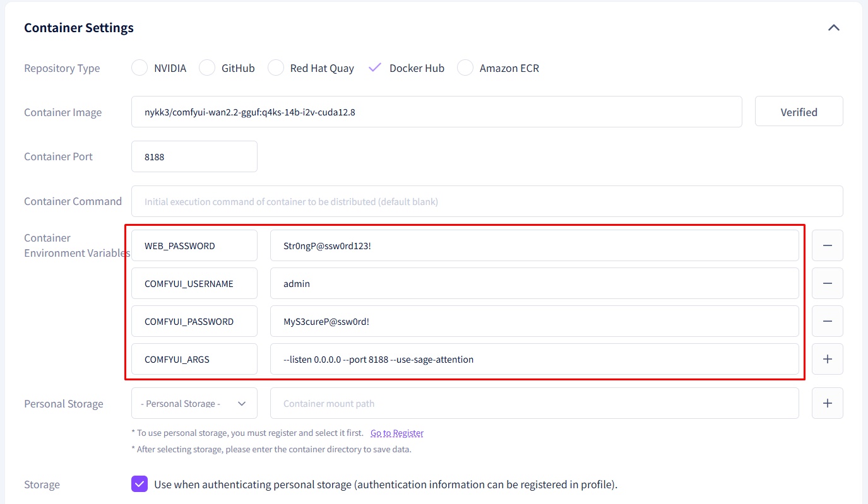Edit the Container Port field
The height and width of the screenshot is (504, 868).
(194, 156)
